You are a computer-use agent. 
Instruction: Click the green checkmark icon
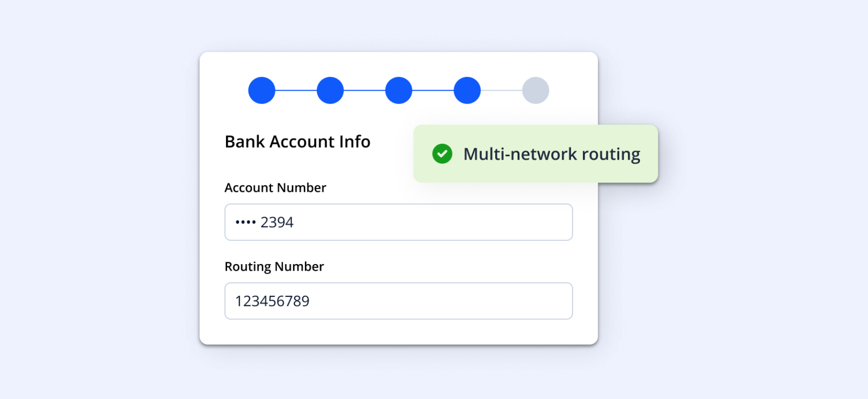pos(442,154)
